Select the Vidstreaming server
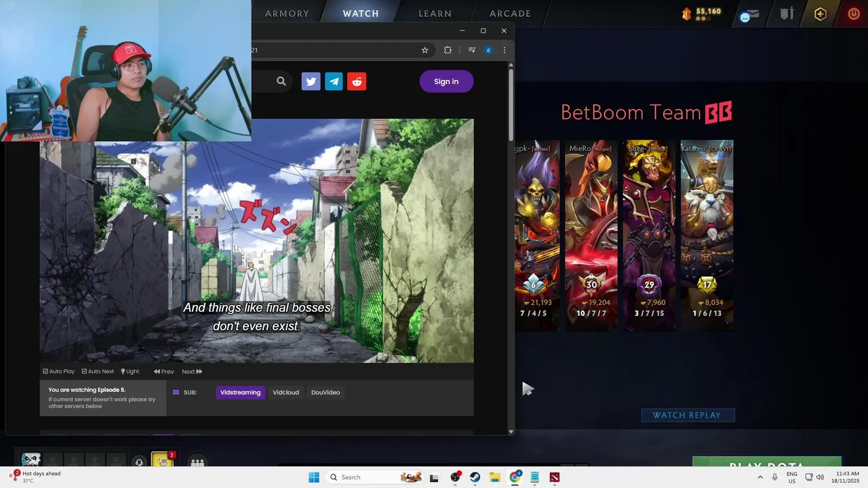 coord(241,392)
